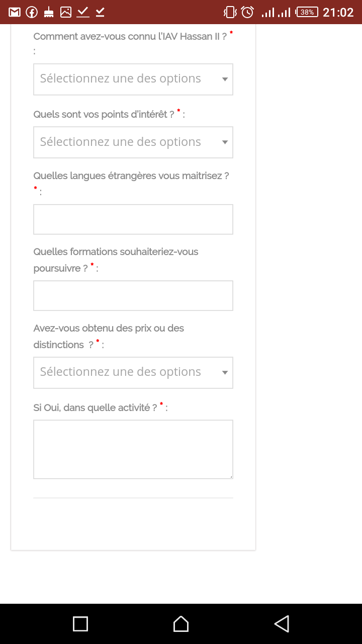Viewport: 362px width, 644px height.
Task: Focus the 'formations souhaiteriez-vous poursuivre' field
Action: pyautogui.click(x=133, y=296)
